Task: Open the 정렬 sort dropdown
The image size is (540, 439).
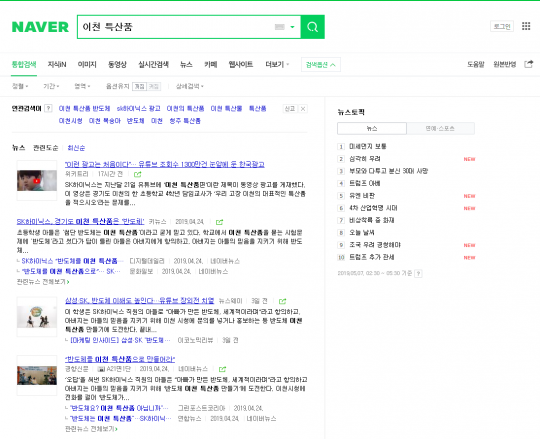Action: (x=20, y=86)
